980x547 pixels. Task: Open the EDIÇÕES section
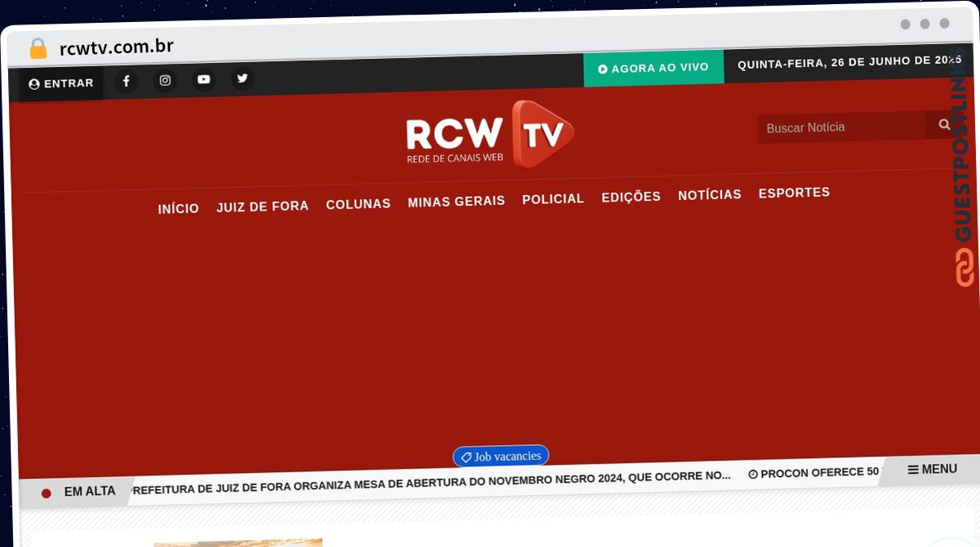[x=630, y=197]
